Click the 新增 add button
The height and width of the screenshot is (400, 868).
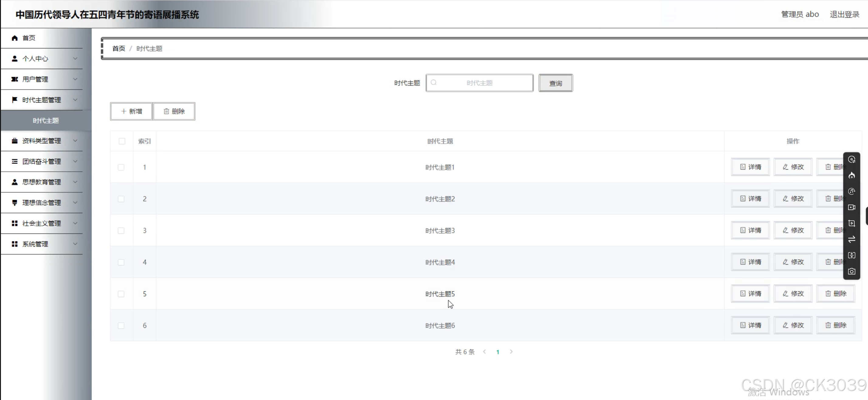[131, 111]
